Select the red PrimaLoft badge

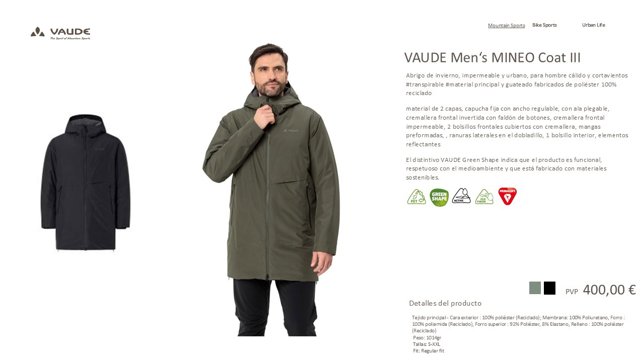click(508, 196)
